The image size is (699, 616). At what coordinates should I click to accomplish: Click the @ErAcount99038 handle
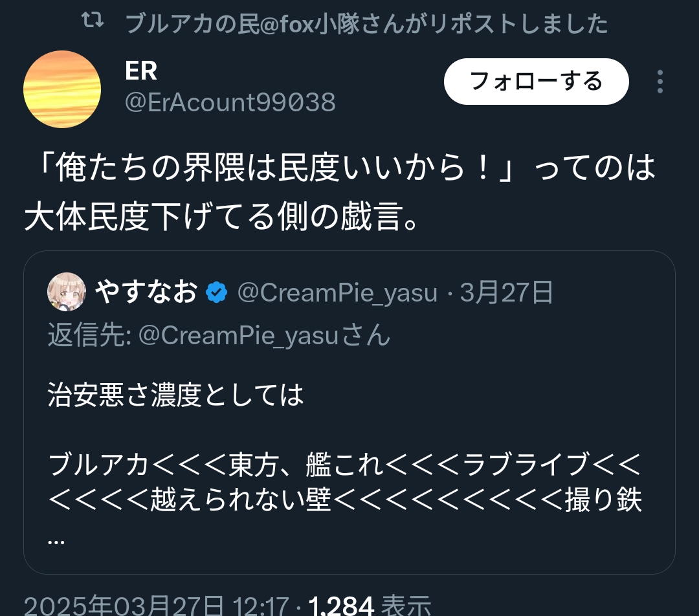[x=230, y=102]
